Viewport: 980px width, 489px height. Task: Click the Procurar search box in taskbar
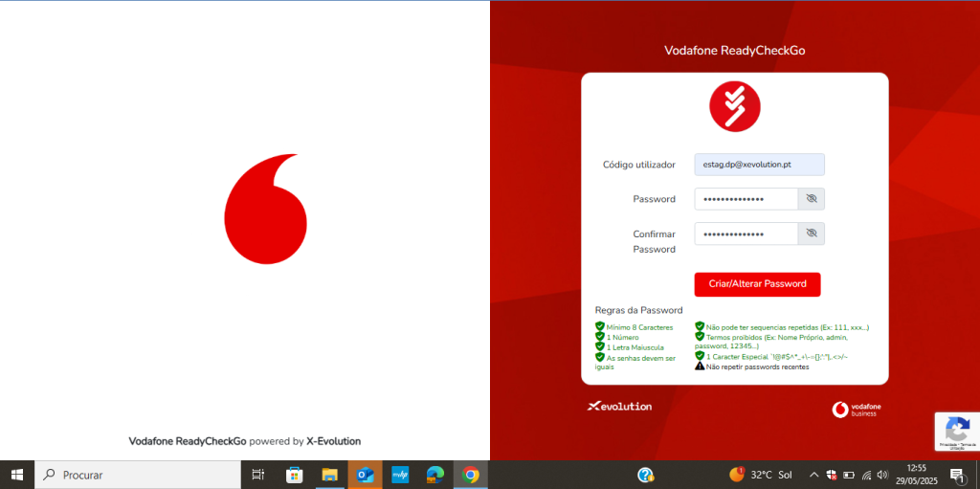139,475
